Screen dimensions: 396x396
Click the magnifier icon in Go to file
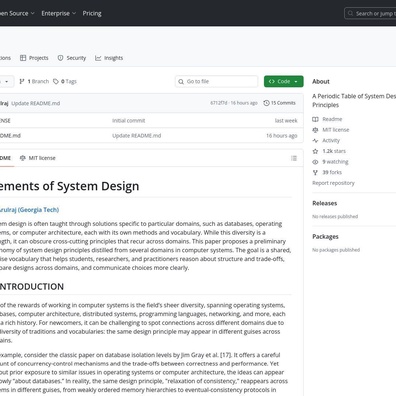181,82
